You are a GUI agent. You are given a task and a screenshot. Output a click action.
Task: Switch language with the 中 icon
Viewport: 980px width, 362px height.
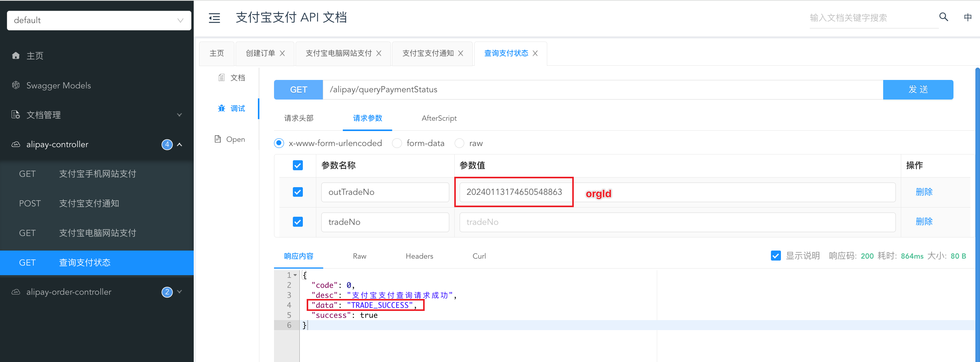tap(968, 17)
